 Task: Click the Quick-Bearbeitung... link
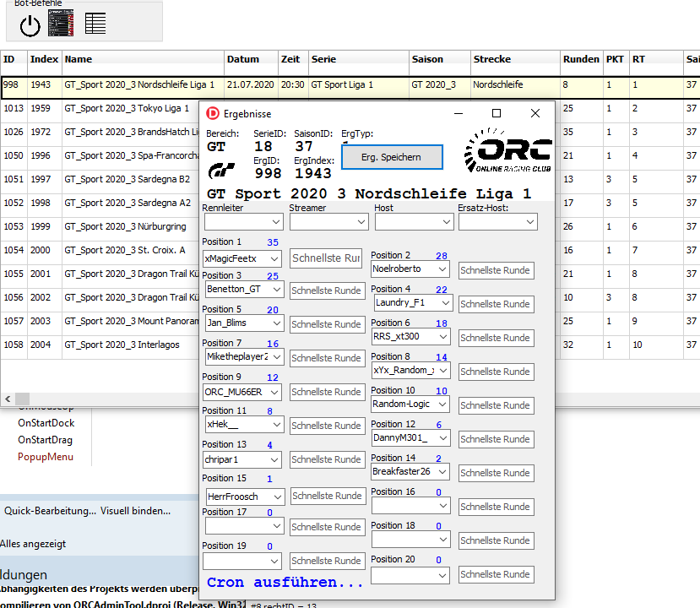point(50,511)
